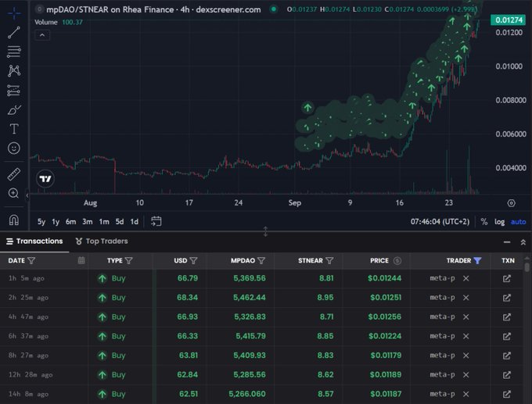The image size is (532, 404).
Task: Switch to the Top Traders tab
Action: click(102, 241)
